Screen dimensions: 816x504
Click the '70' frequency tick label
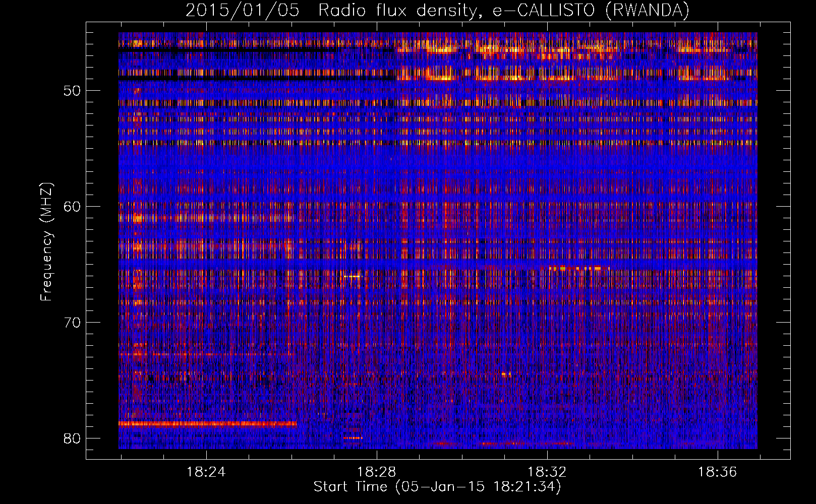click(x=72, y=323)
